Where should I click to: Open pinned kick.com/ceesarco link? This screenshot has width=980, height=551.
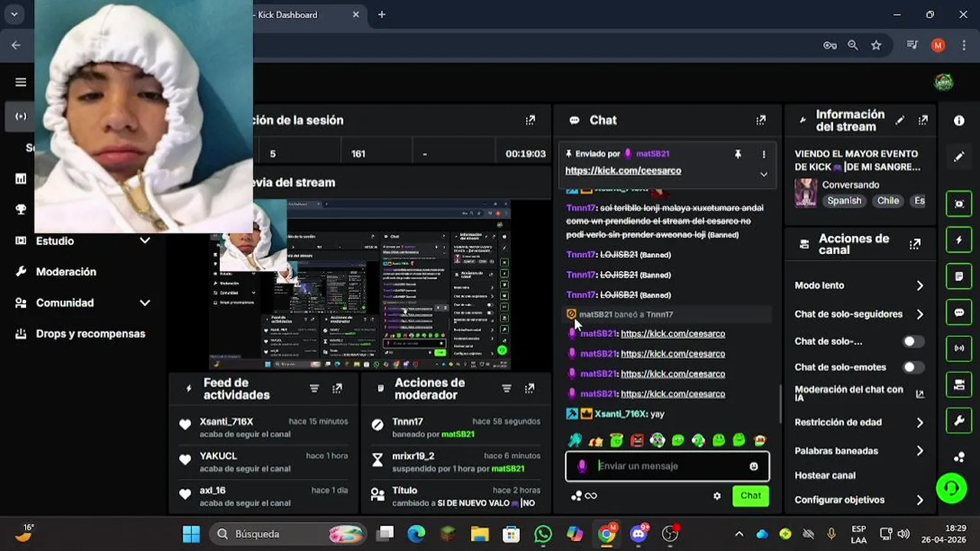pyautogui.click(x=623, y=171)
